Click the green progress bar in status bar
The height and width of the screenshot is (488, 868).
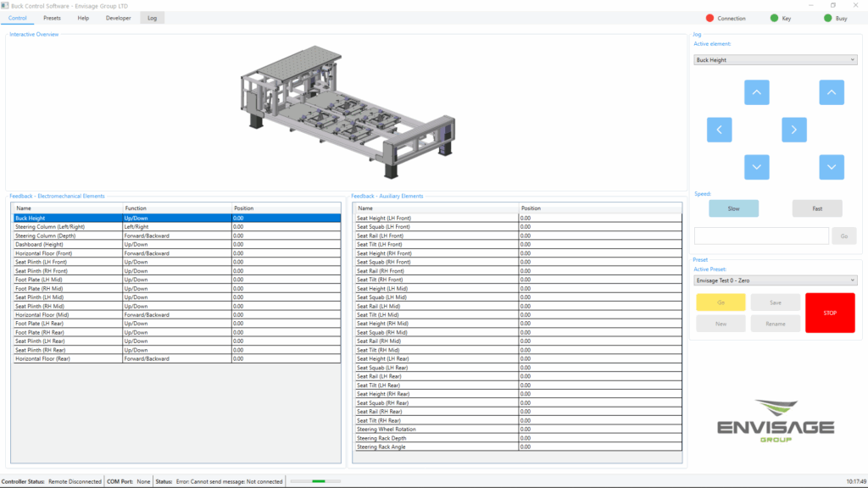click(317, 480)
